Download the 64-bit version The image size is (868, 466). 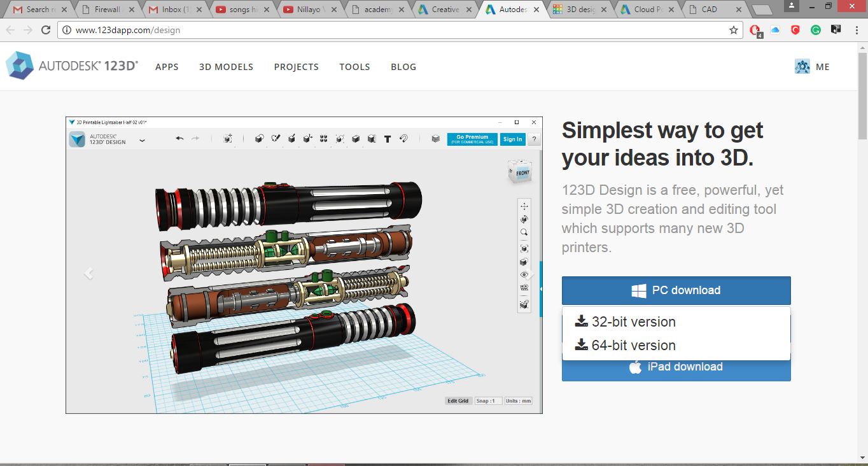coord(676,345)
